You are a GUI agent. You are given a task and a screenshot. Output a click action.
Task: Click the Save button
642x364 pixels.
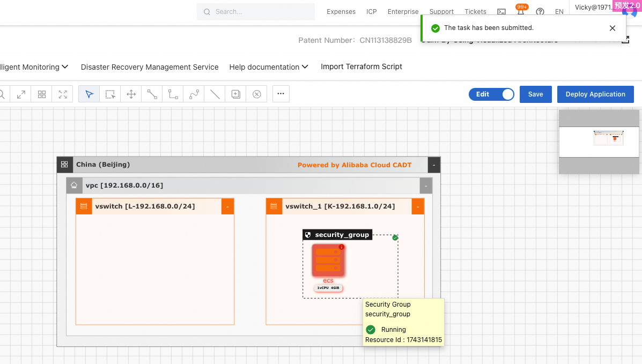pyautogui.click(x=535, y=94)
